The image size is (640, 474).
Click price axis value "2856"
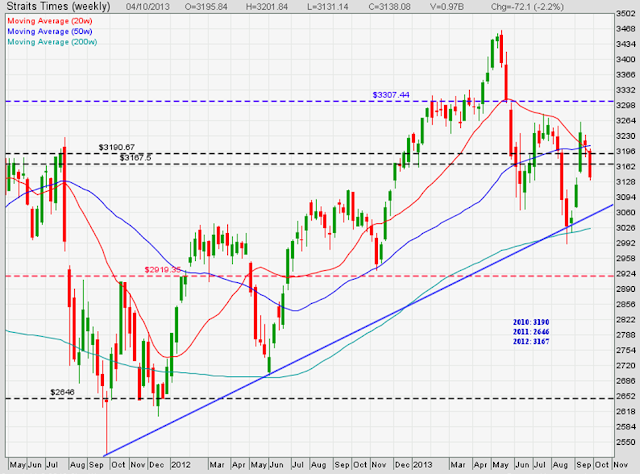pos(625,304)
